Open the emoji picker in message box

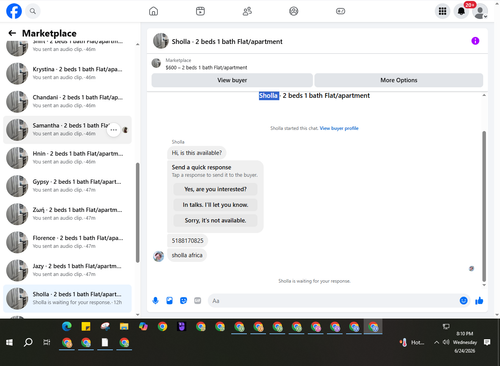tap(463, 301)
